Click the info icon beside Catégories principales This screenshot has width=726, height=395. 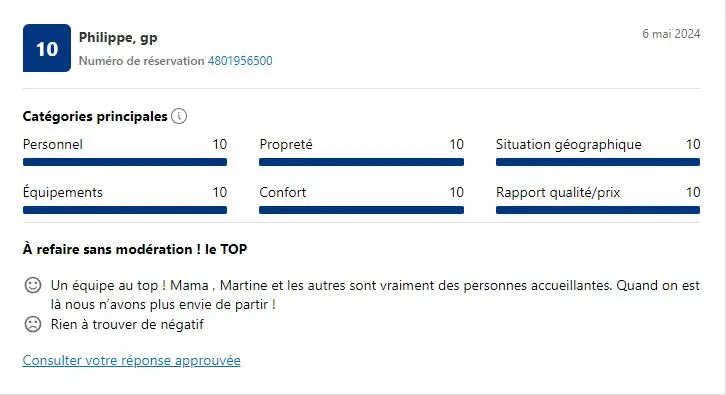(179, 116)
